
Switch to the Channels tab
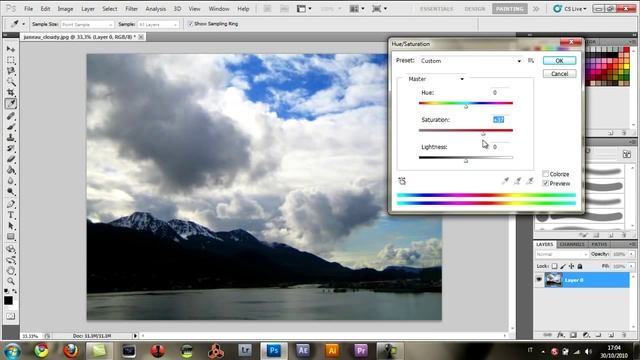[x=572, y=244]
